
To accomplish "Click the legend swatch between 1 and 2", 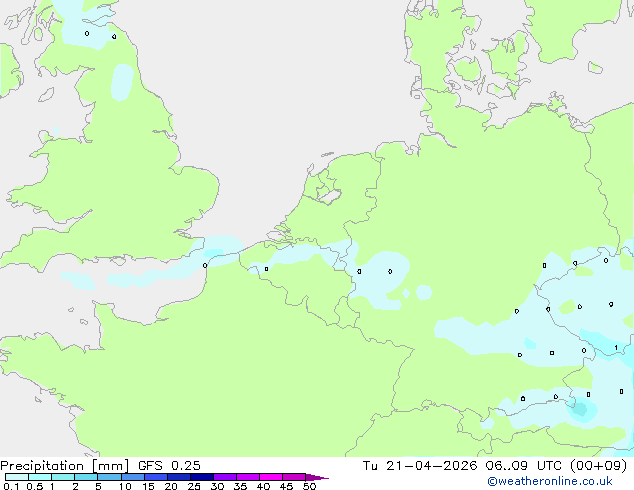I will (x=63, y=477).
